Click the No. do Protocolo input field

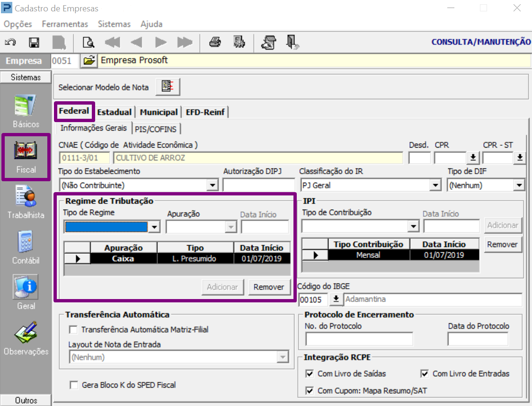click(x=359, y=339)
